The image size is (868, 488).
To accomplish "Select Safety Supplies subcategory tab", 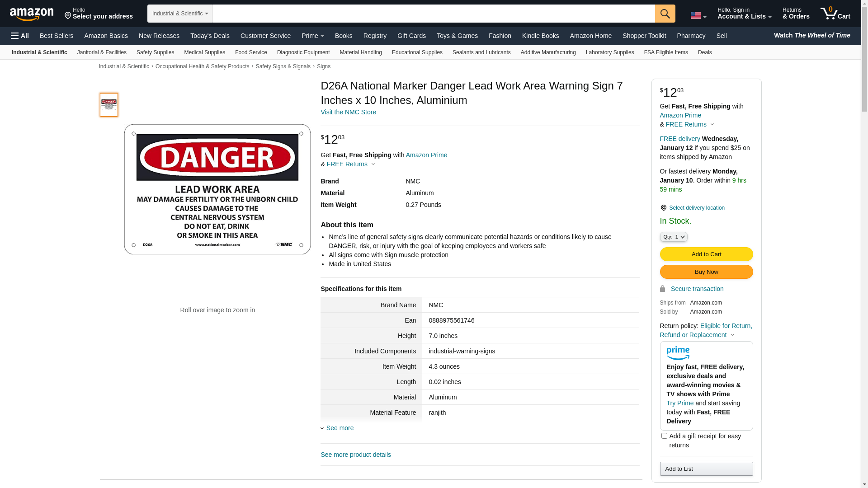I will 155,52.
